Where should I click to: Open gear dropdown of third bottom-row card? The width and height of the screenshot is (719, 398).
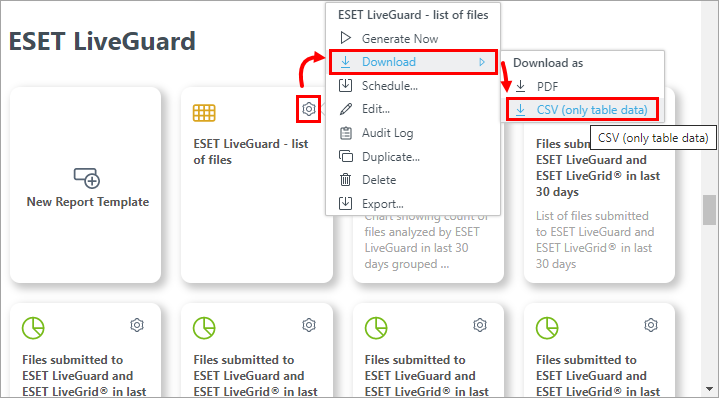480,325
